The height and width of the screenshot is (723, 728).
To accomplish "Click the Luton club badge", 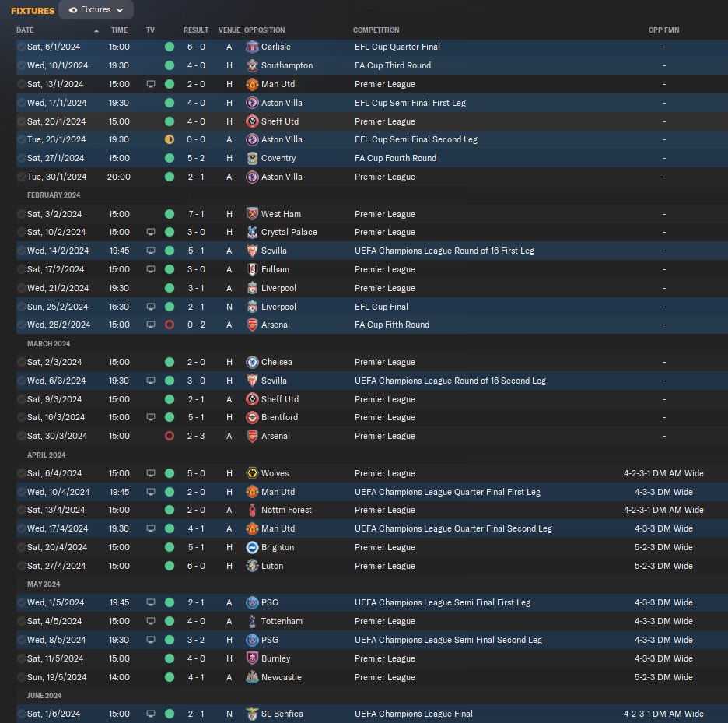I will click(x=252, y=566).
